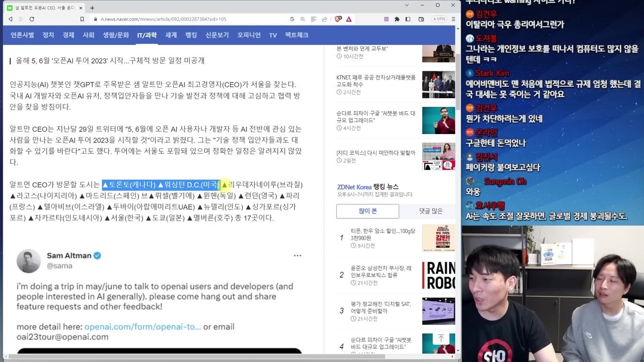This screenshot has width=644, height=362.
Task: Open the 언론사별 menu
Action: click(22, 35)
